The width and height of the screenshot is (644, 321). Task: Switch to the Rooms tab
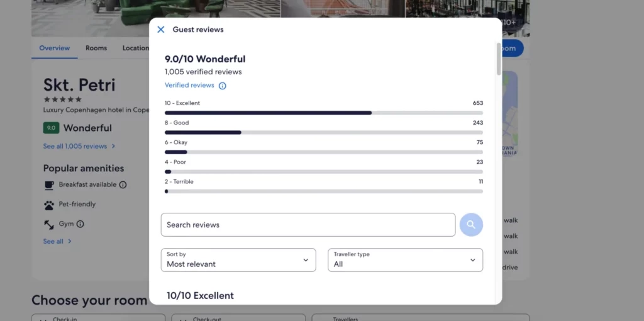click(96, 48)
